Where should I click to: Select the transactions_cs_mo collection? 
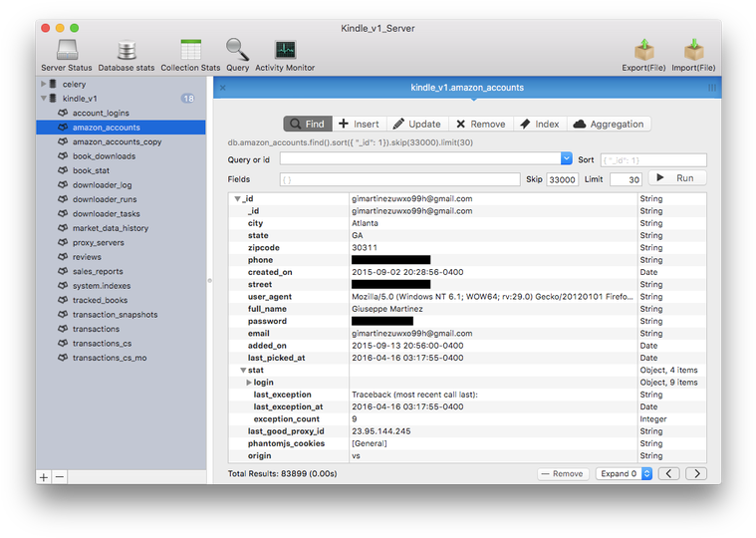pos(121,358)
